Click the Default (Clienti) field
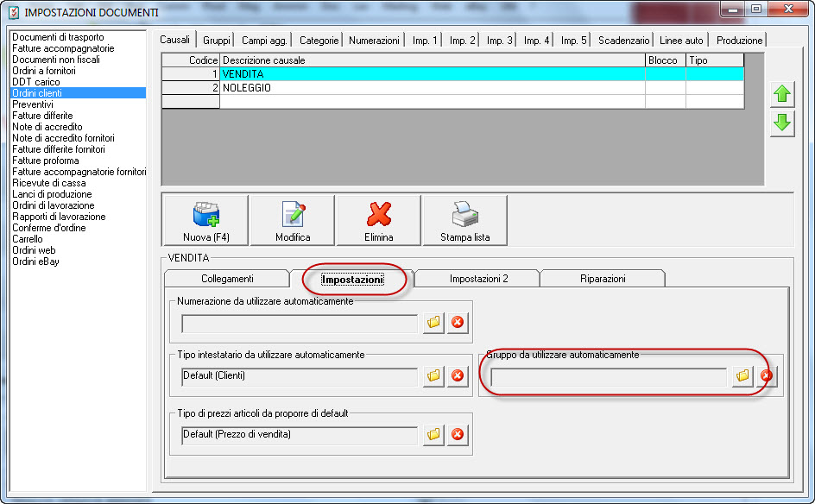 300,376
